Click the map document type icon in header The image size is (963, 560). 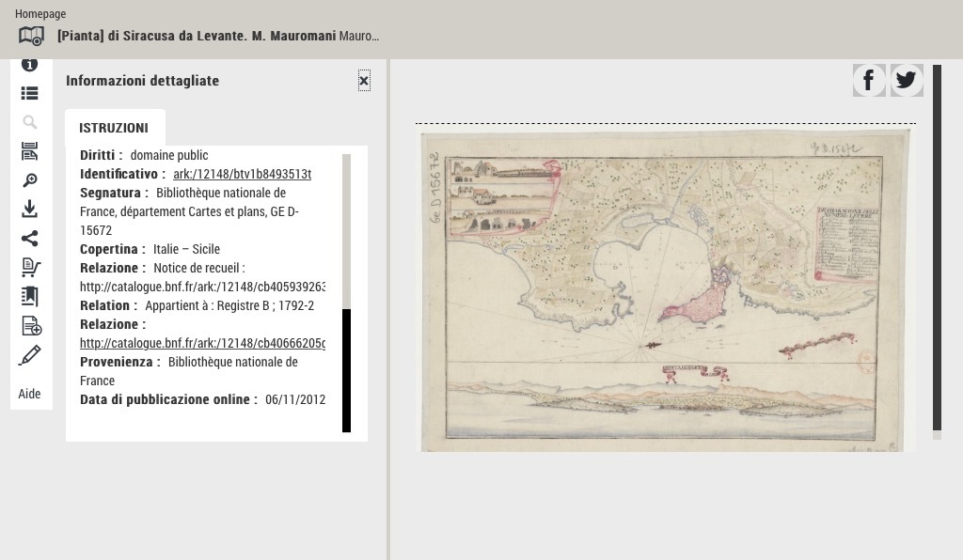31,37
